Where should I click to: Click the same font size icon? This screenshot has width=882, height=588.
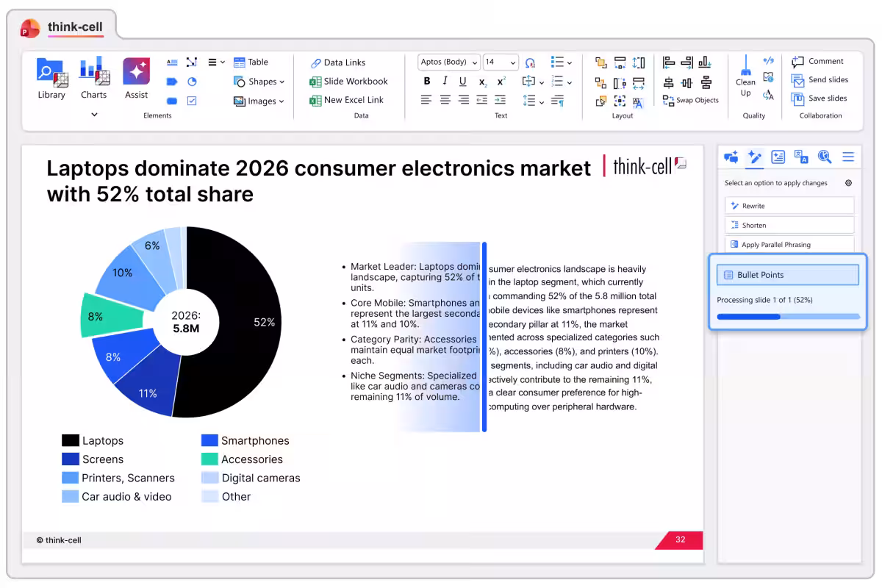click(x=638, y=102)
